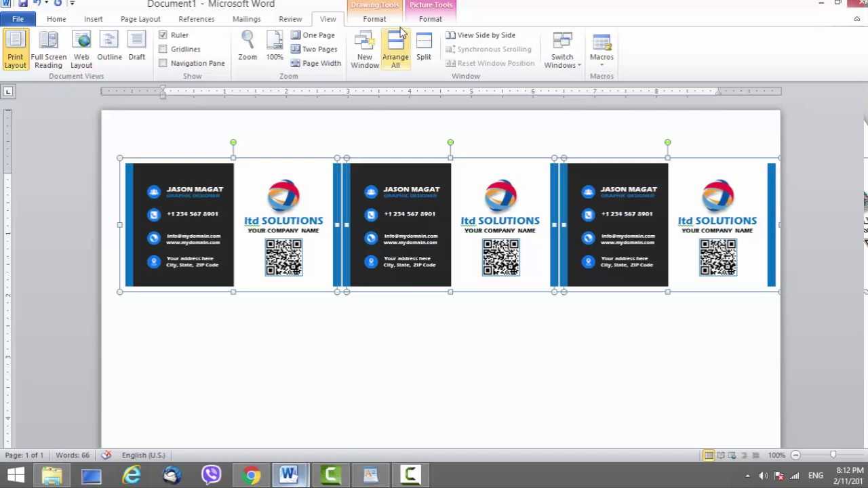This screenshot has width=868, height=488.
Task: Click Word icon in taskbar
Action: click(x=290, y=475)
